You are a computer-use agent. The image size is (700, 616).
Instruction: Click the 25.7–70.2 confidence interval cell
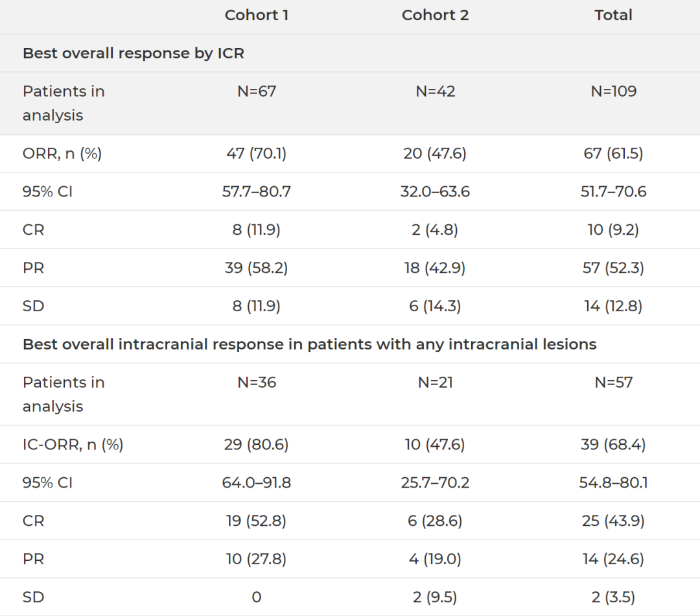point(435,483)
